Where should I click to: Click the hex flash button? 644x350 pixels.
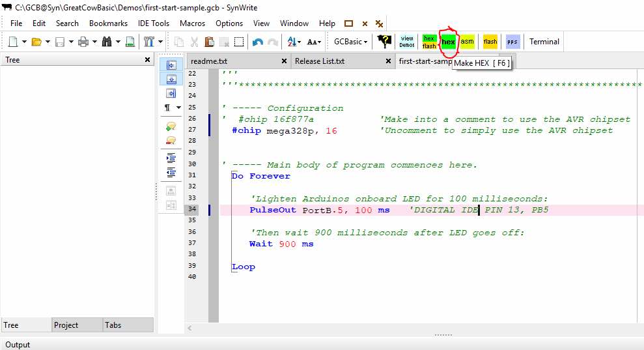click(x=429, y=42)
